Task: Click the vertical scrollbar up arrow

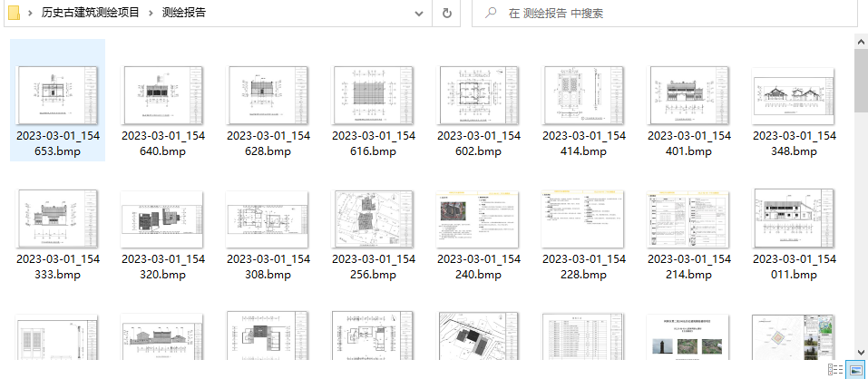Action: tap(861, 41)
